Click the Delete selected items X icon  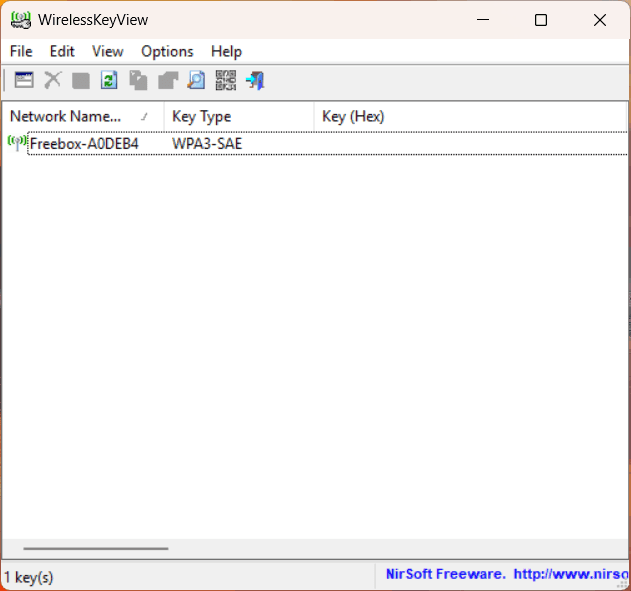pos(53,80)
